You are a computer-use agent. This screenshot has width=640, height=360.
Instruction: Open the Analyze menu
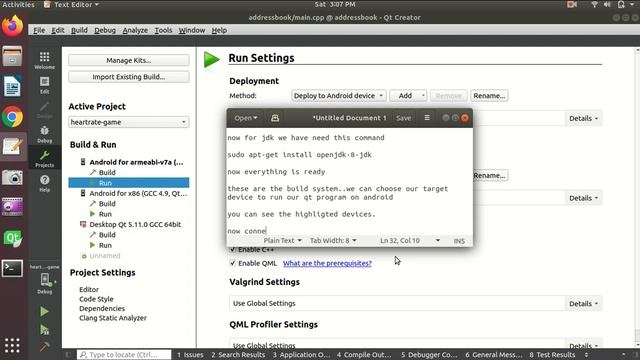pos(135,30)
